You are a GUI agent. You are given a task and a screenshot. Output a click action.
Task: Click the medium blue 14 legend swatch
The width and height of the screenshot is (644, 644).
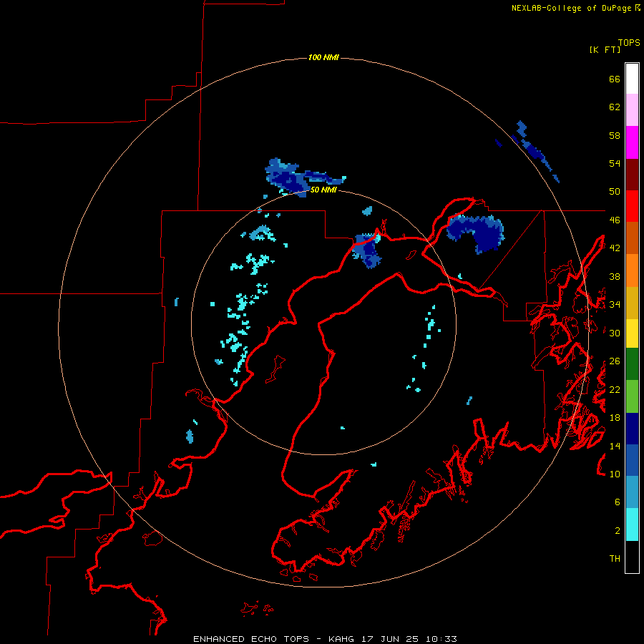tap(632, 460)
